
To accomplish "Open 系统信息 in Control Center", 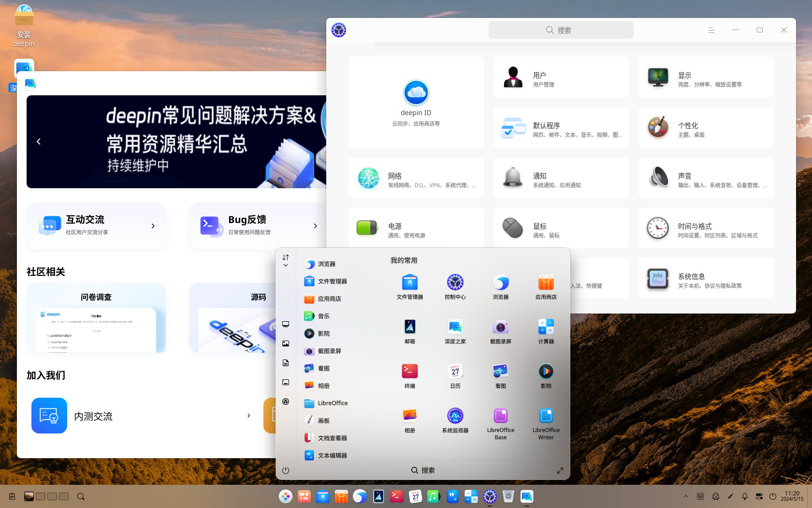I will click(x=706, y=278).
